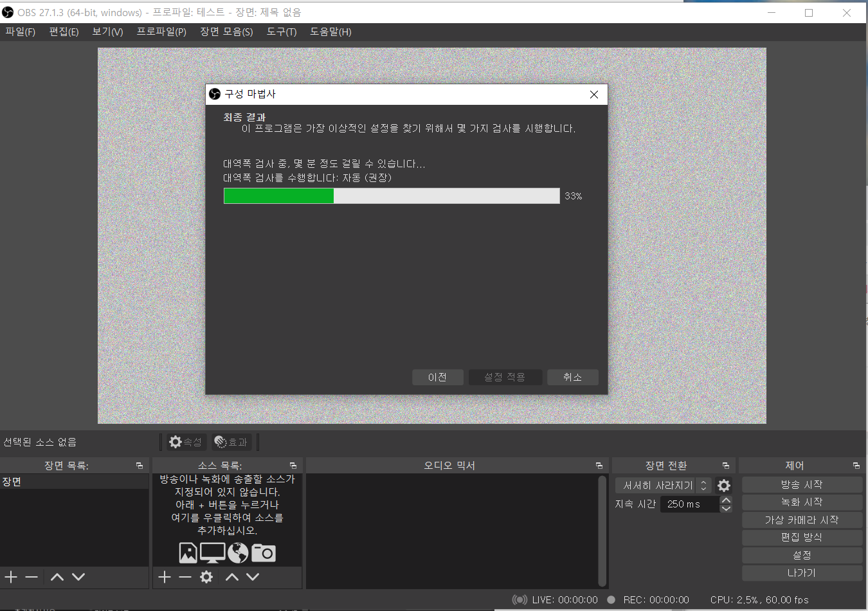Viewport: 868px width, 611px height.
Task: Cancel the wizard with 취소
Action: pyautogui.click(x=573, y=377)
